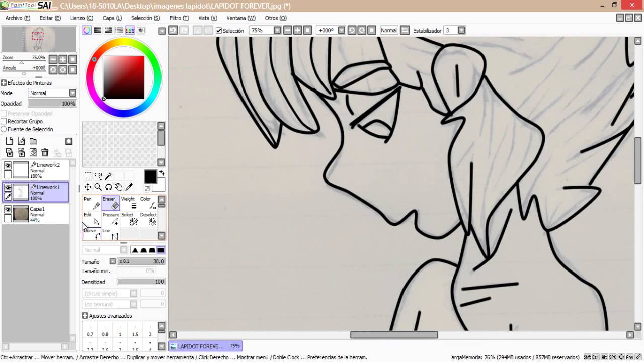This screenshot has height=362, width=644.
Task: Click undo in the top toolbar
Action: (173, 30)
